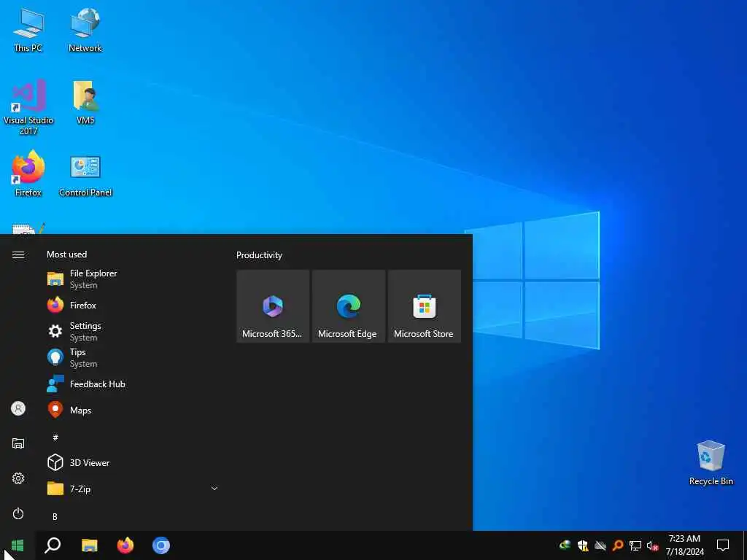Open File Explorer from Most used list
This screenshot has width=747, height=560.
tap(133, 279)
